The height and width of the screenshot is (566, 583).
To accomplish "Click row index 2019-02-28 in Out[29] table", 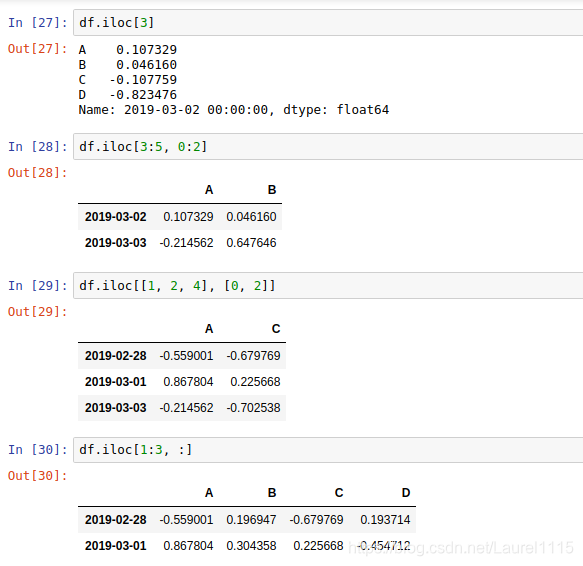I will coord(116,356).
